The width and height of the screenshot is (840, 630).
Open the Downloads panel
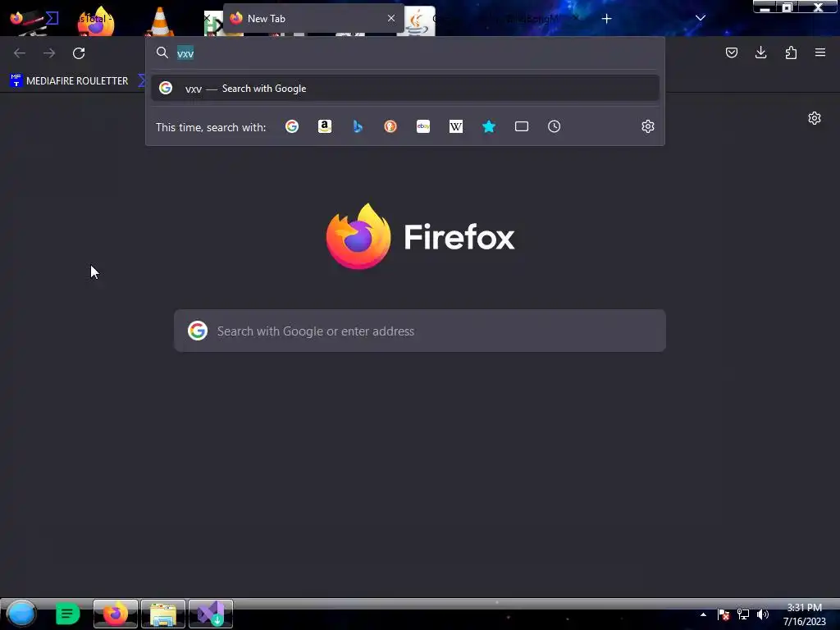(760, 52)
